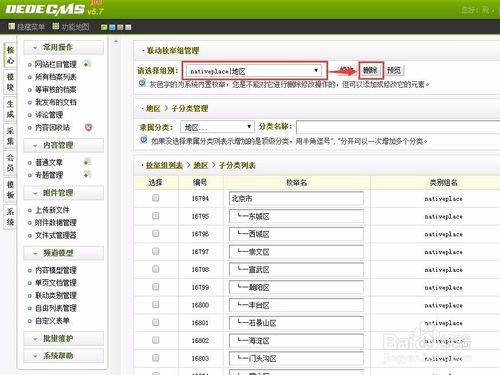Click info icon under 请选择组别
The height and width of the screenshot is (375, 500).
pyautogui.click(x=142, y=83)
